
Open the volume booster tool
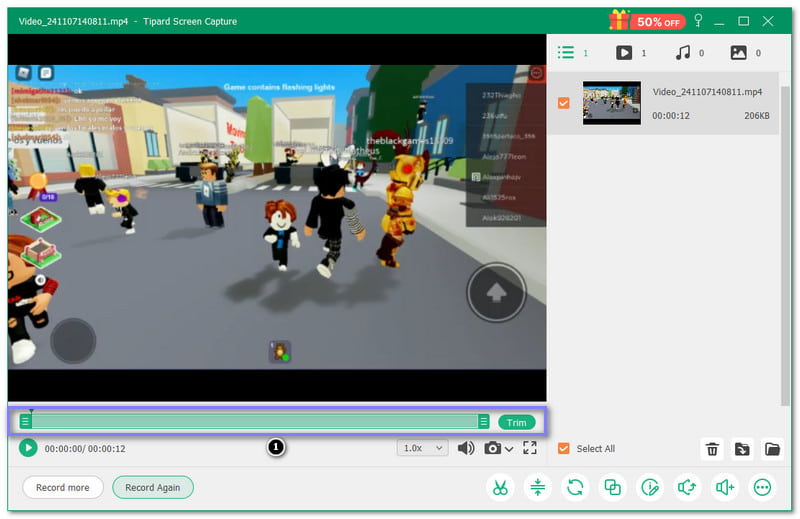[x=724, y=487]
